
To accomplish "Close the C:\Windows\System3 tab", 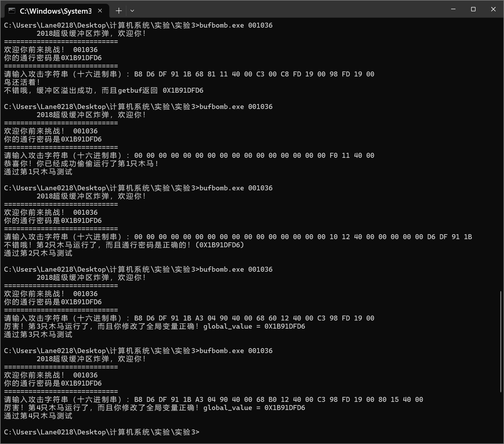I will [x=100, y=11].
